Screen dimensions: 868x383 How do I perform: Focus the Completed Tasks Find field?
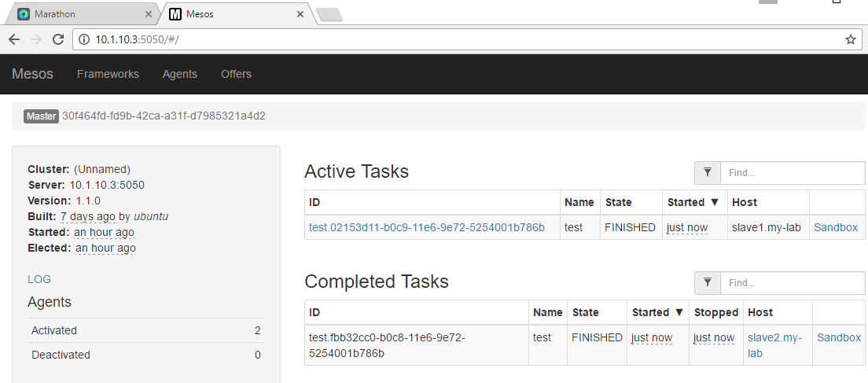(793, 283)
